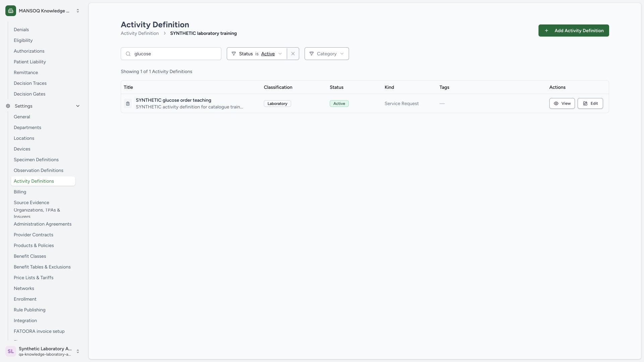This screenshot has height=362, width=644.
Task: Click the View button label in the glucose row
Action: coord(566,104)
